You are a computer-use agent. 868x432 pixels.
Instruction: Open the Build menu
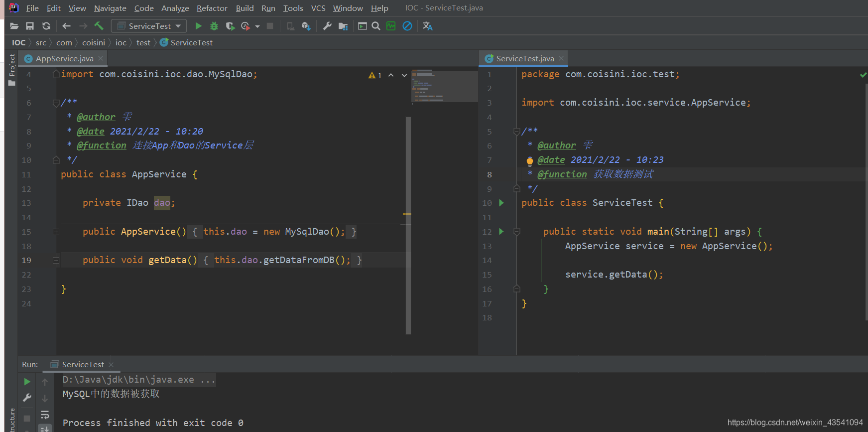[x=245, y=8]
